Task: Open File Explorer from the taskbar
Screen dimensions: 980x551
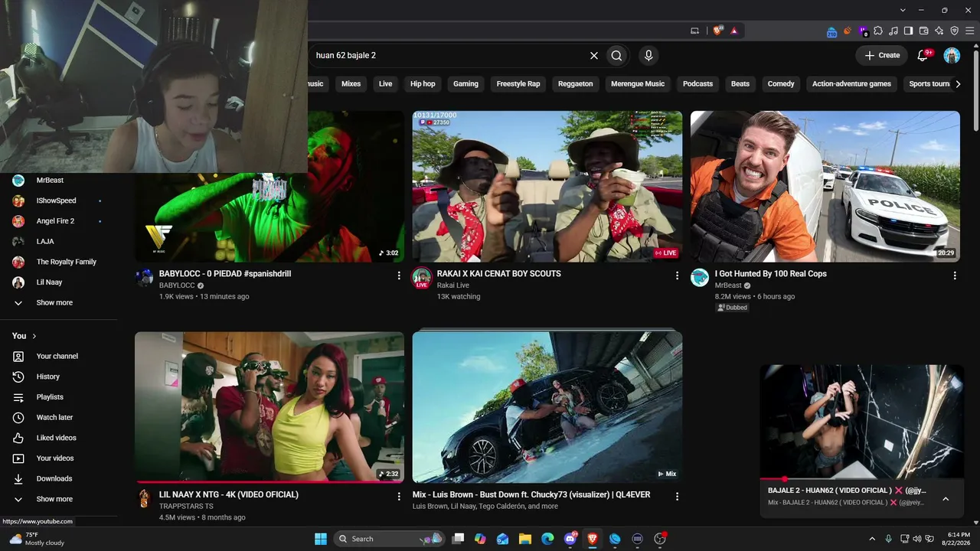Action: click(525, 539)
